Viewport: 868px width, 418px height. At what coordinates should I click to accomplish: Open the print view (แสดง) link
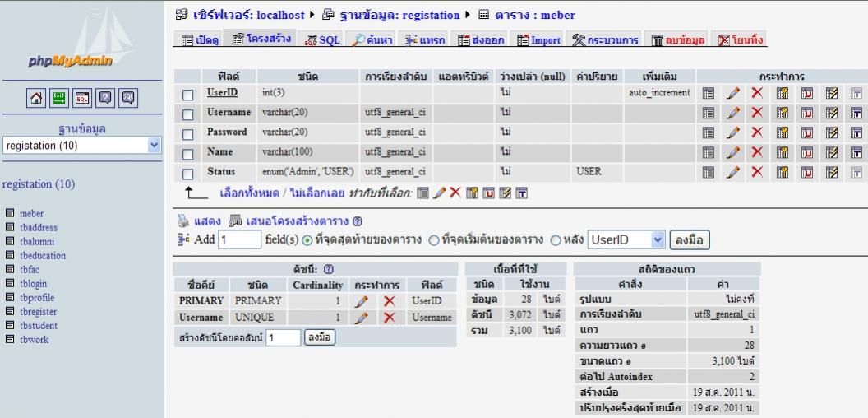click(x=207, y=221)
